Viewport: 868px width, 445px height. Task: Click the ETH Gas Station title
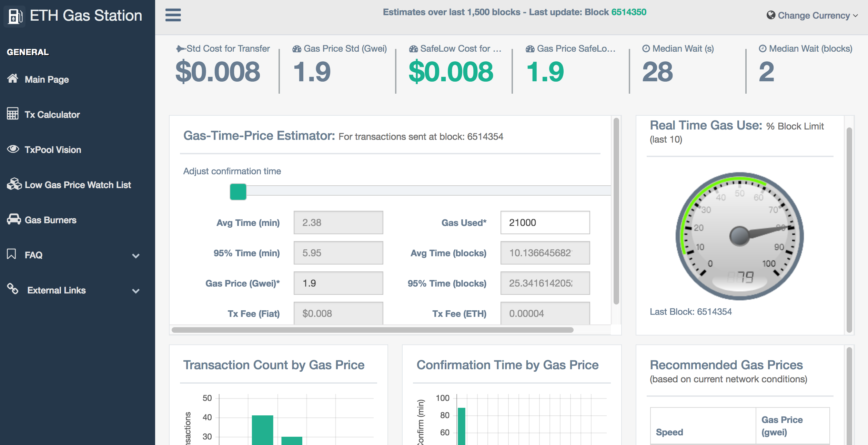[86, 16]
